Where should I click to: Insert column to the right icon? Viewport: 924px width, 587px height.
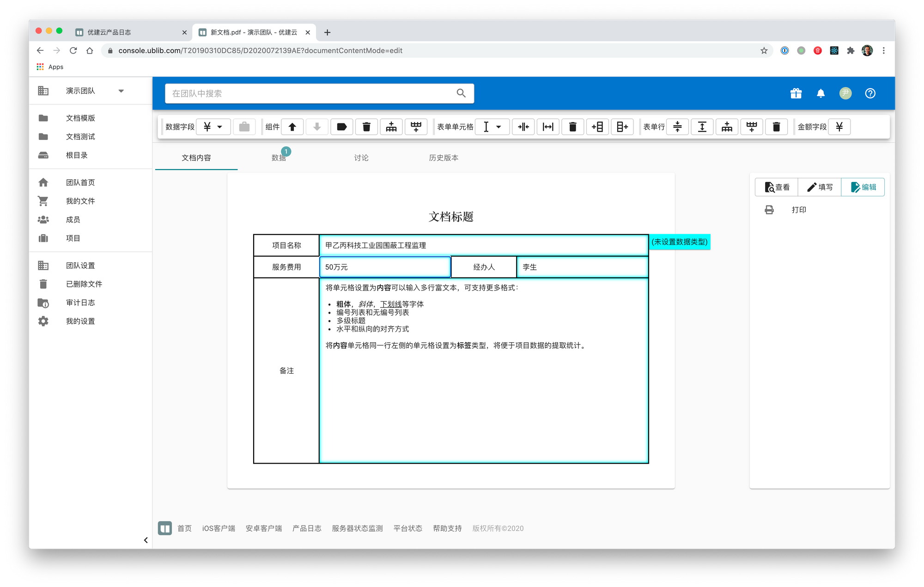[x=622, y=127]
